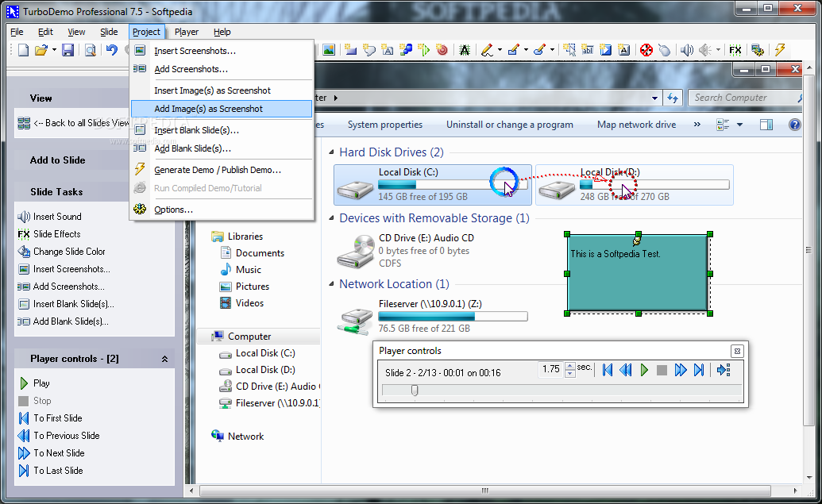822x504 pixels.
Task: Click the green arrow play object icon
Action: pyautogui.click(x=423, y=50)
